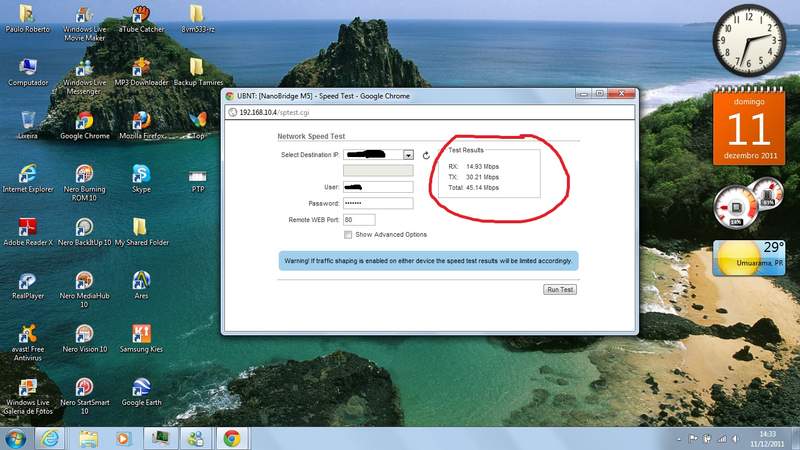The image size is (800, 450).
Task: Focus the Password input field
Action: pos(378,203)
